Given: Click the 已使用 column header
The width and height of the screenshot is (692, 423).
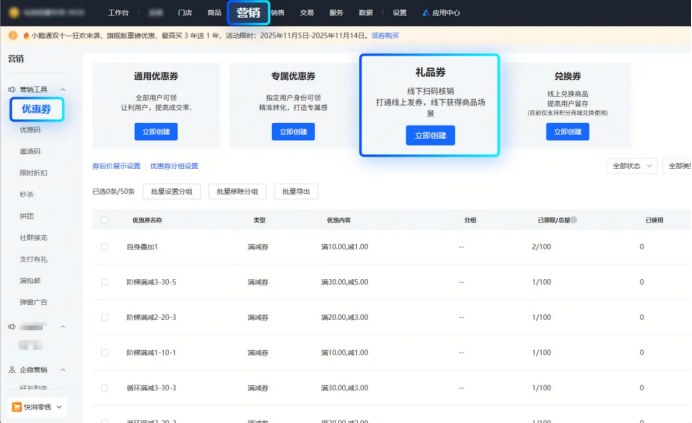Looking at the screenshot, I should click(654, 220).
